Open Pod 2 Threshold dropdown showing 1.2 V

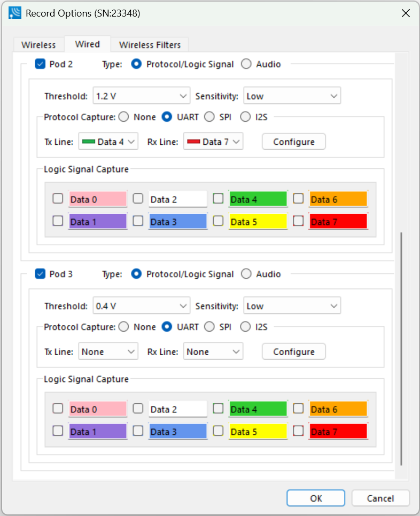(x=142, y=96)
